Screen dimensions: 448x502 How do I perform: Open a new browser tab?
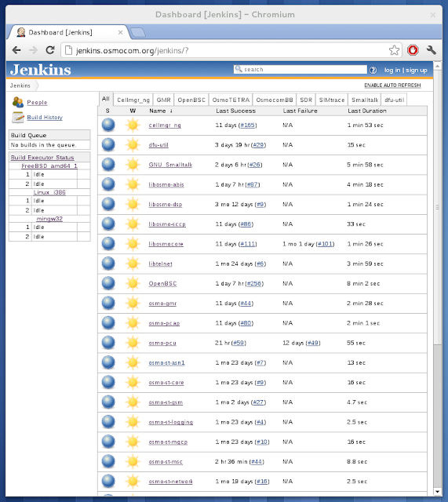tap(138, 32)
